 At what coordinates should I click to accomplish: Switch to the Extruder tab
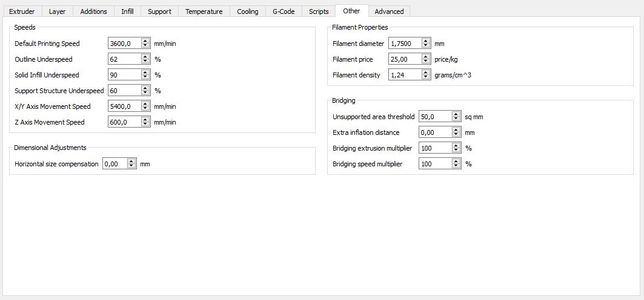point(22,11)
